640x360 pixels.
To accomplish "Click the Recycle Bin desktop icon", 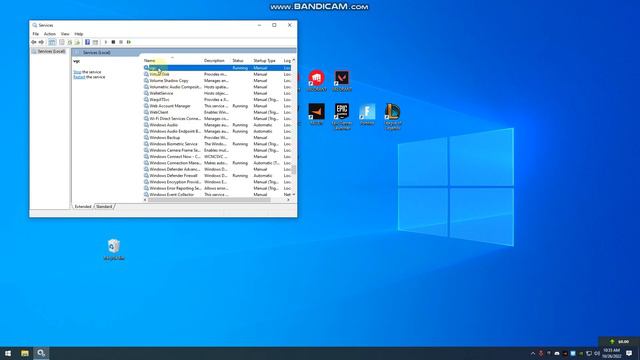I will click(114, 249).
